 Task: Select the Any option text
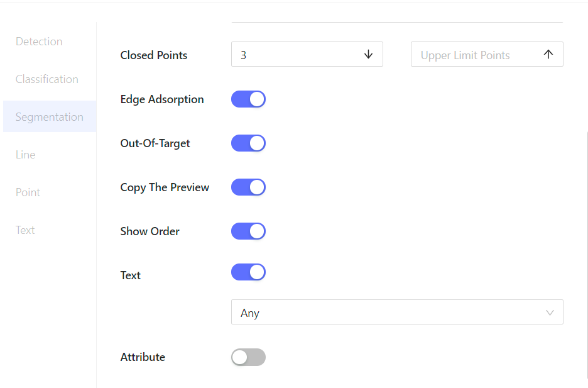[x=250, y=312]
